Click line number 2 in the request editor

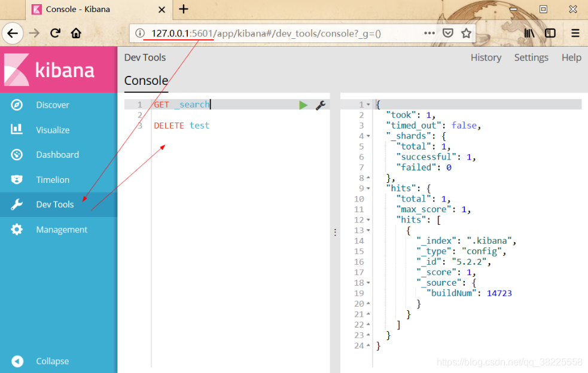click(x=140, y=115)
